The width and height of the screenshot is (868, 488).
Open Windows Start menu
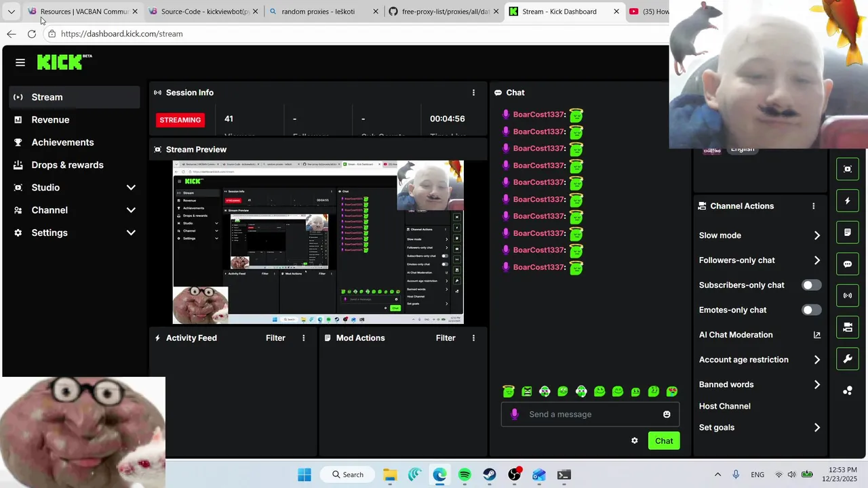[x=304, y=474]
